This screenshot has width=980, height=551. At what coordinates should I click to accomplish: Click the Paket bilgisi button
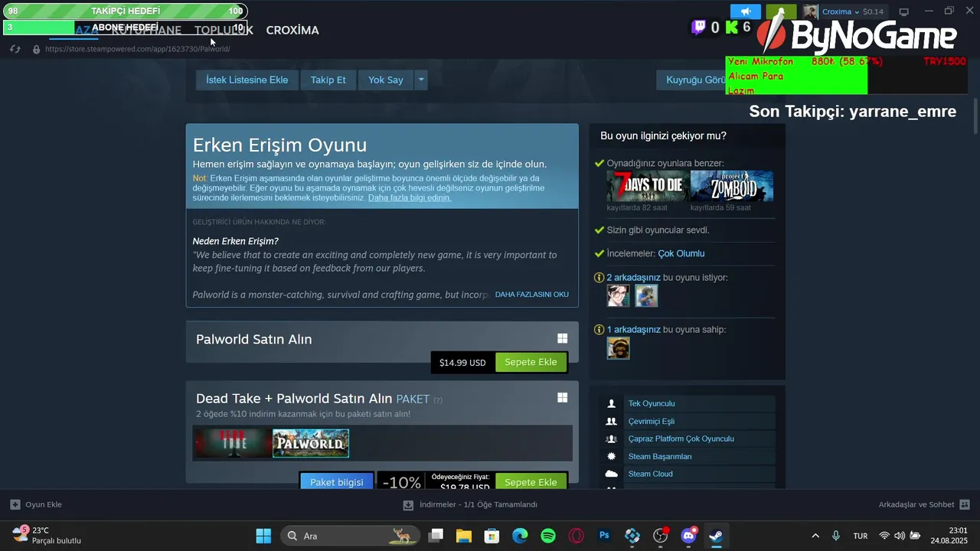(x=337, y=482)
